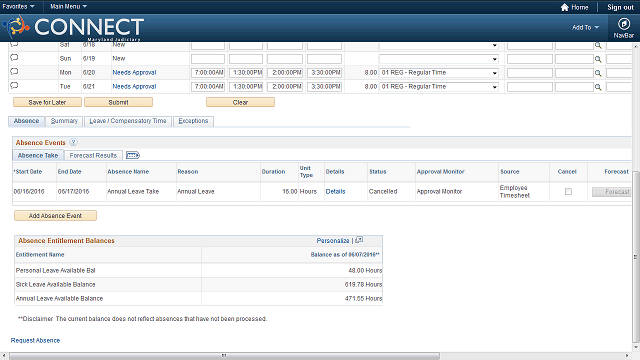Click the Request Absence link
Screen dimensions: 640x360
(35, 340)
